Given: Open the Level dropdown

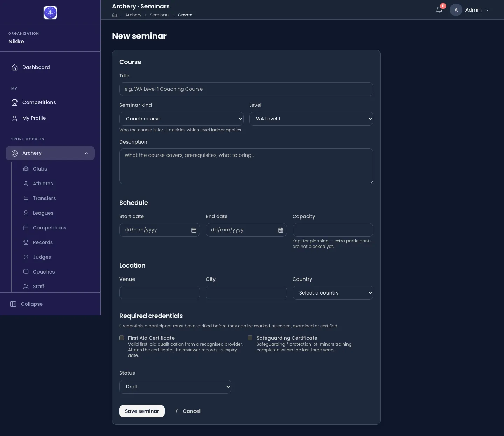Looking at the screenshot, I should [x=311, y=119].
